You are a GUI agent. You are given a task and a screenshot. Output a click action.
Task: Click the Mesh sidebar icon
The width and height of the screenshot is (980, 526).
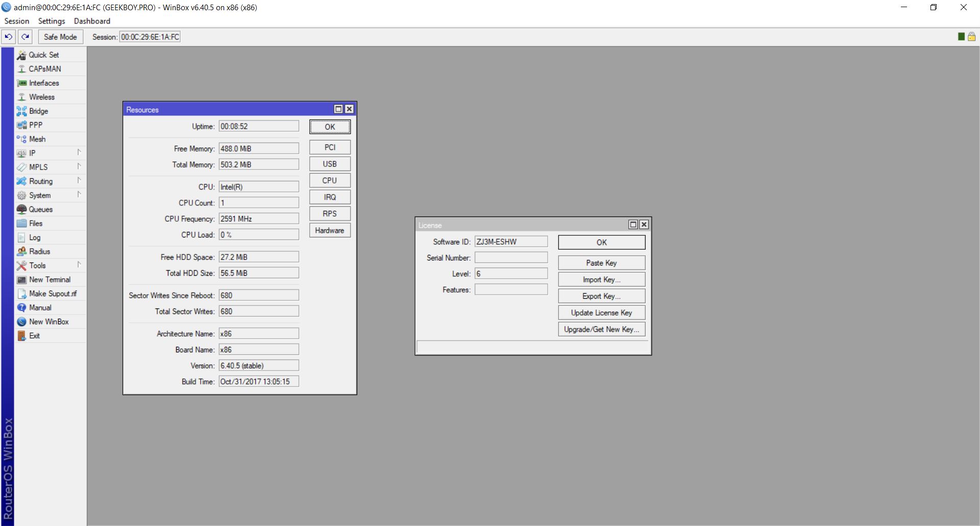coord(21,139)
